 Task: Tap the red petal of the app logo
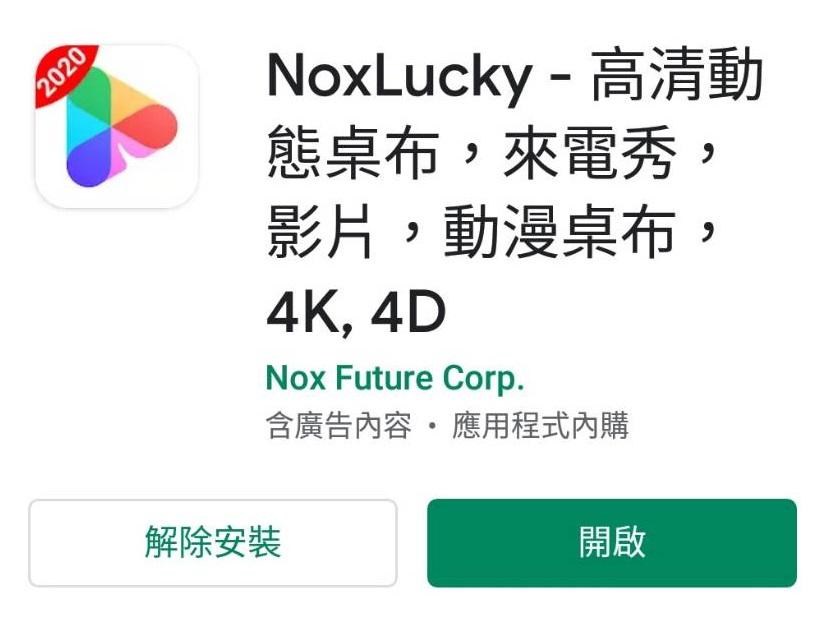tap(151, 128)
